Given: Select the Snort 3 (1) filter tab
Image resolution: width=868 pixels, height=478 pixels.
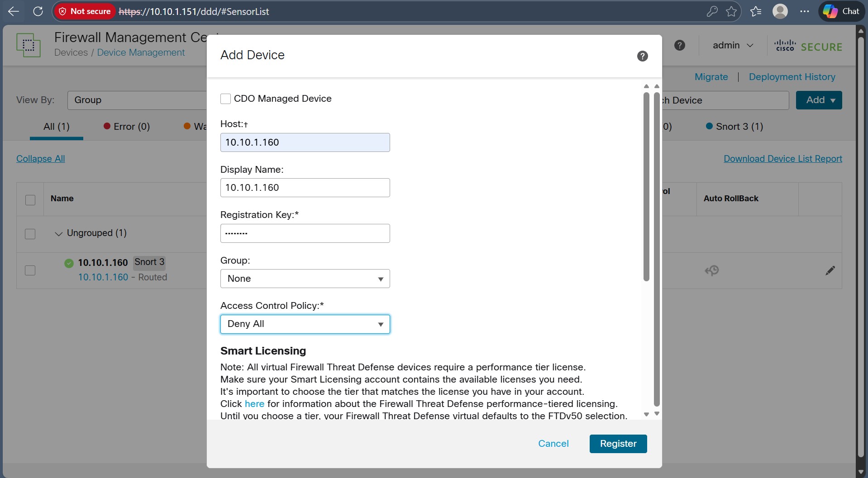Looking at the screenshot, I should [734, 127].
